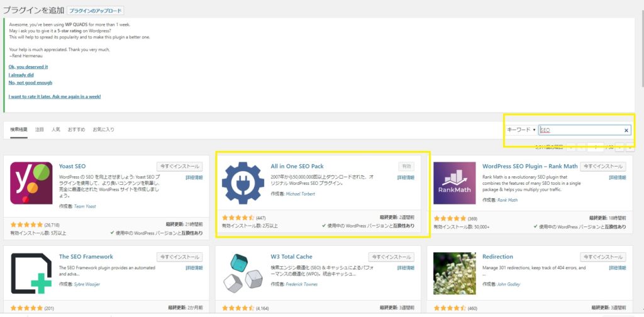The image size is (644, 317).
Task: Clear the SEO search field with the X
Action: pyautogui.click(x=626, y=130)
